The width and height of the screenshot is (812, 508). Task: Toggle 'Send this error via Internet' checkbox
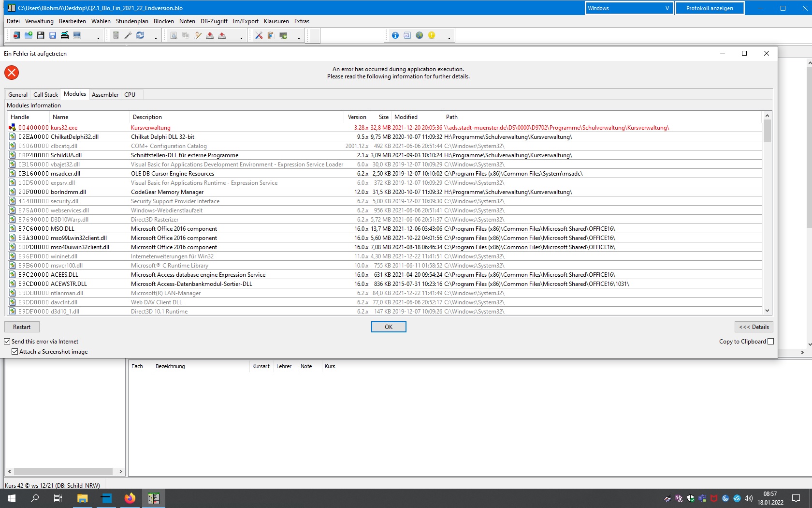pos(7,342)
